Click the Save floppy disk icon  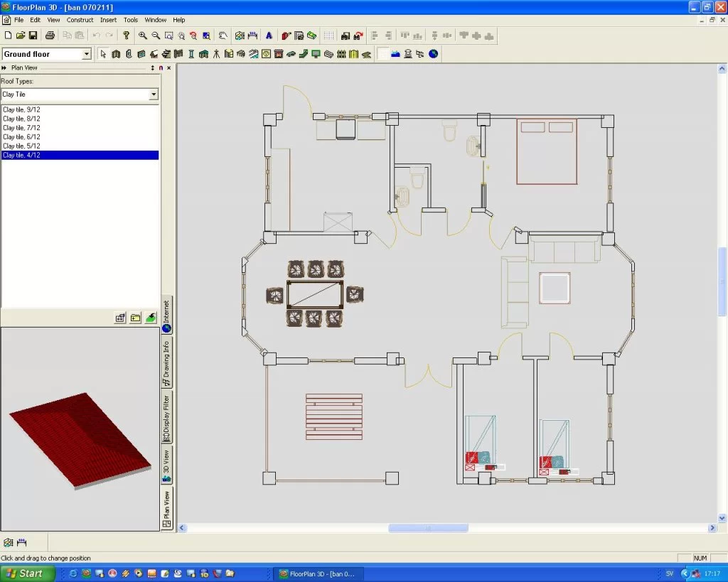(x=33, y=36)
